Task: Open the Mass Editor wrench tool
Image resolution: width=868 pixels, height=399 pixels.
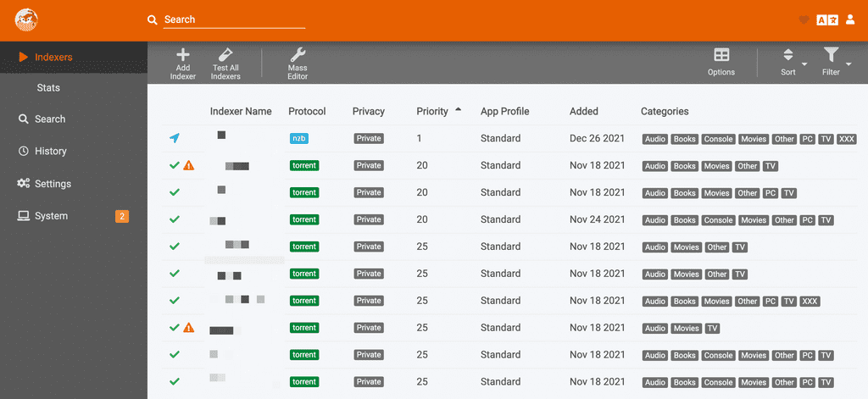Action: 298,56
